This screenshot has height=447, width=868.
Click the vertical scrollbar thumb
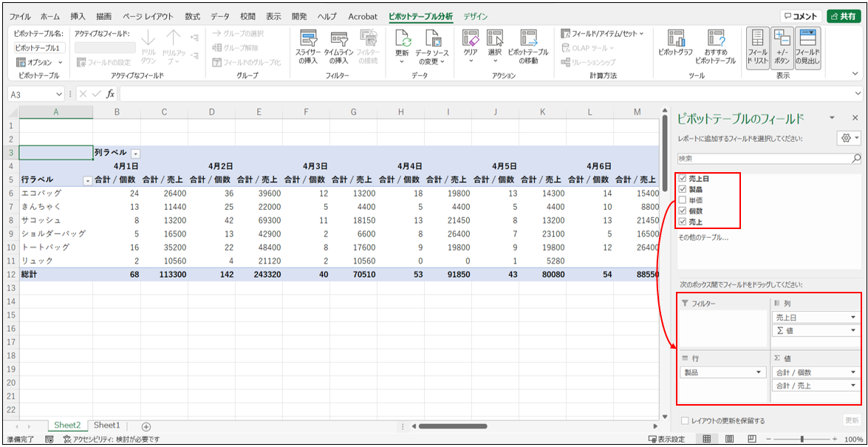pos(666,154)
